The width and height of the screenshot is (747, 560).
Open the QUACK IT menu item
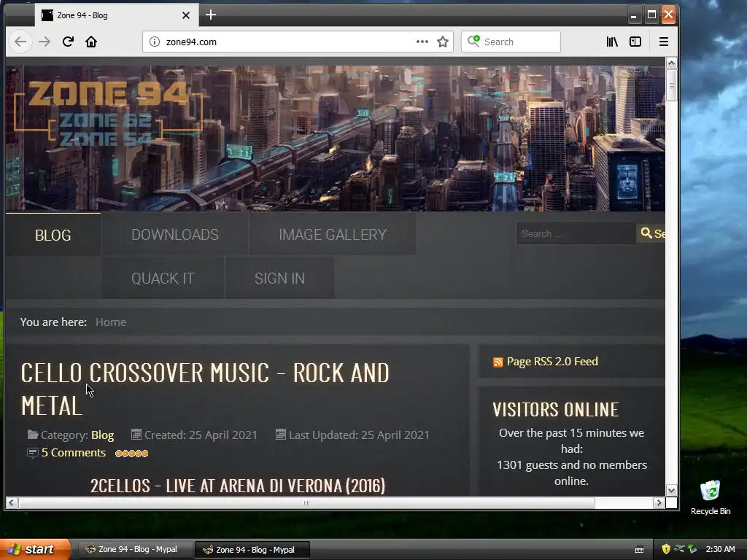pos(163,278)
